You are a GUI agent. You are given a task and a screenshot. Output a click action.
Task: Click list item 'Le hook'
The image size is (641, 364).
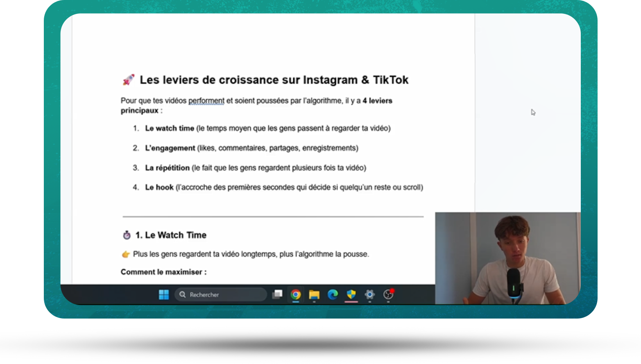coord(159,187)
